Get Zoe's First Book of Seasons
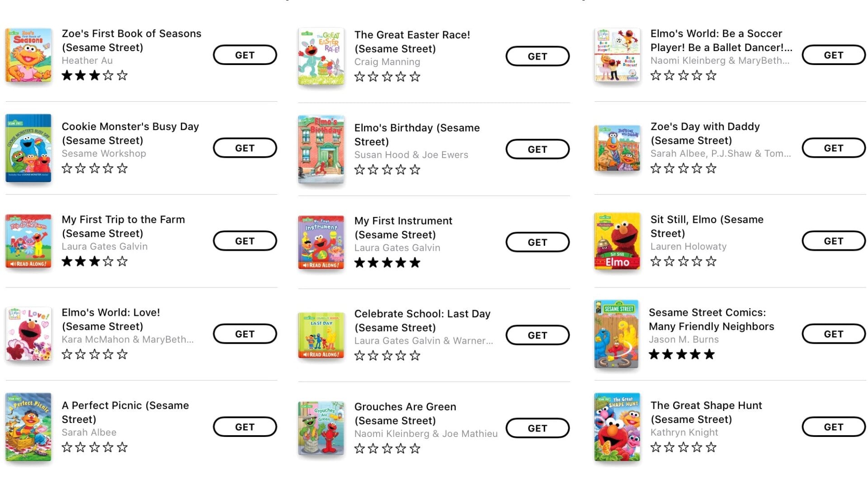This screenshot has width=868, height=488. tap(245, 55)
